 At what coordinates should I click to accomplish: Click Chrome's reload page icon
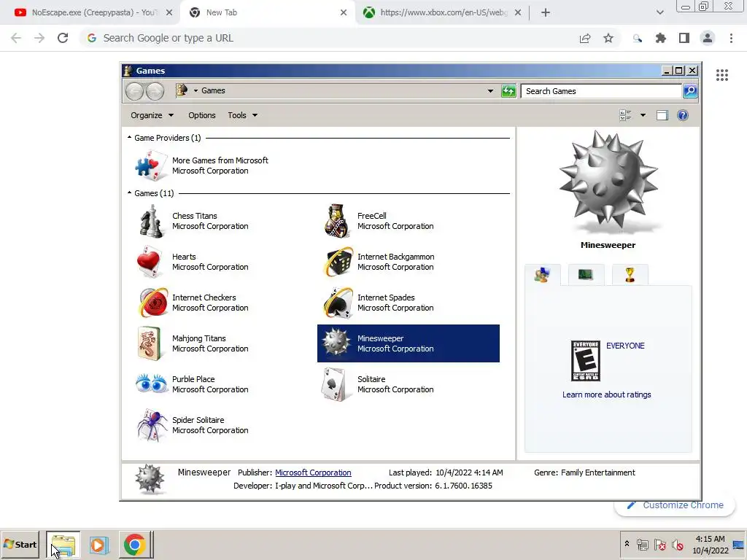pyautogui.click(x=63, y=38)
